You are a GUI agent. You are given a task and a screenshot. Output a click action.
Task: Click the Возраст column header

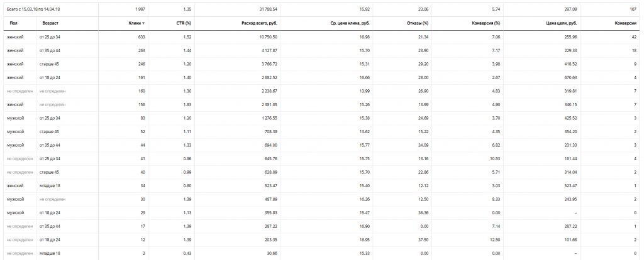tap(51, 23)
